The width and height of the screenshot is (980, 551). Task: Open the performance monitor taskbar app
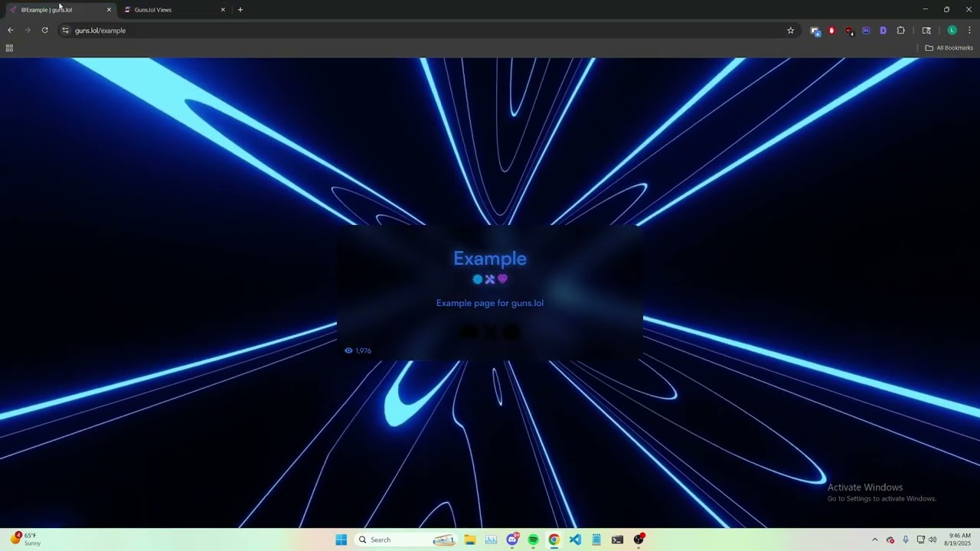(x=491, y=540)
